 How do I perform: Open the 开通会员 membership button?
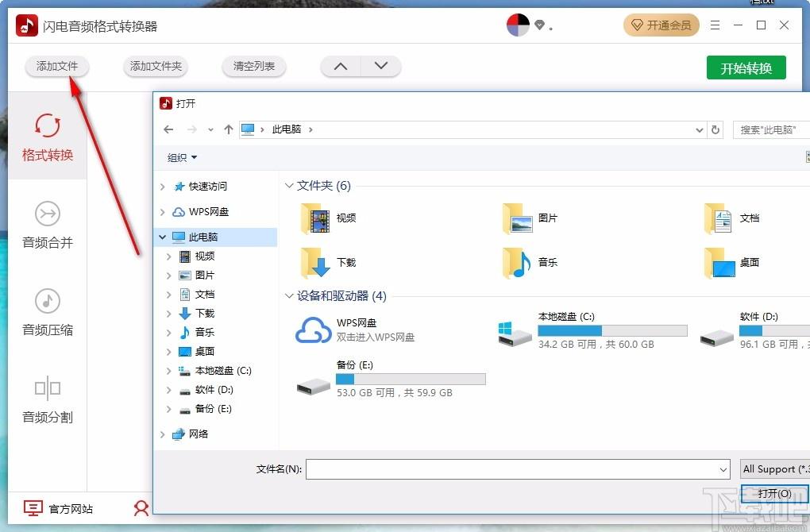pos(661,25)
